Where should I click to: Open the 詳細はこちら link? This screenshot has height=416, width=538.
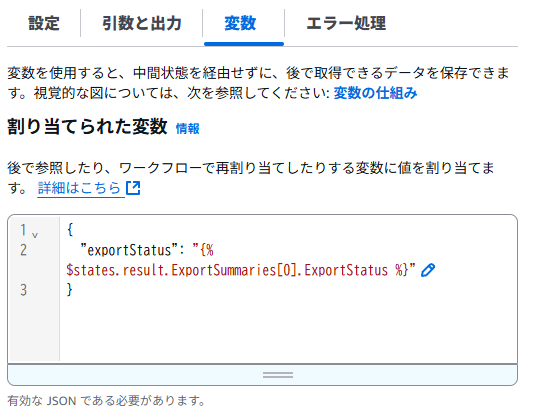coord(79,188)
